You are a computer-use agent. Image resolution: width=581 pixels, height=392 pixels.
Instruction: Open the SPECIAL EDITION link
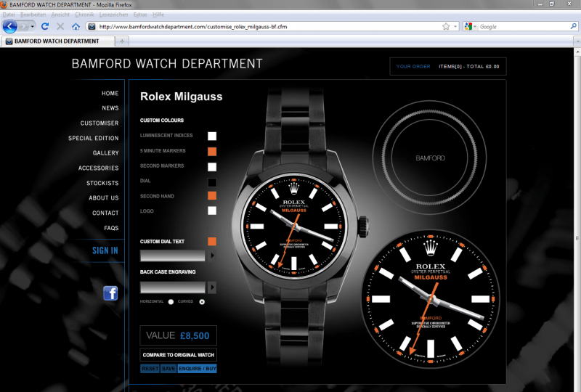(x=94, y=138)
